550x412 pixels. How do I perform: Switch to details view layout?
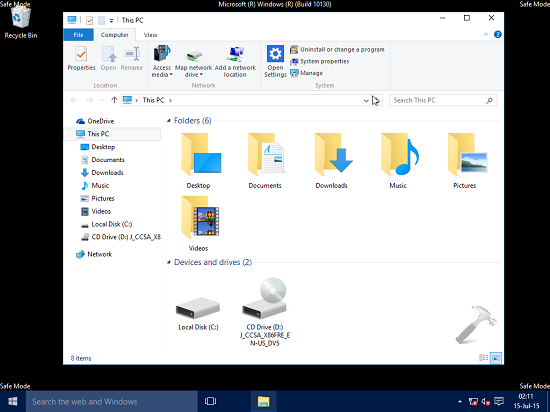point(484,358)
